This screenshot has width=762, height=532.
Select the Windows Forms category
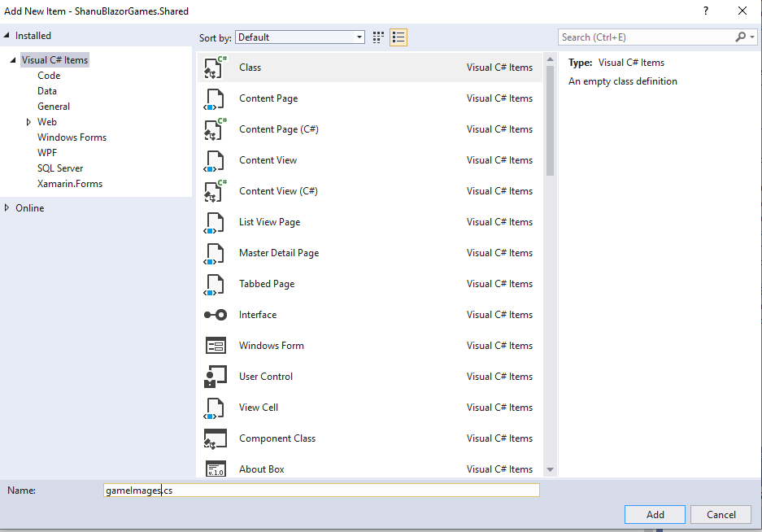coord(72,137)
